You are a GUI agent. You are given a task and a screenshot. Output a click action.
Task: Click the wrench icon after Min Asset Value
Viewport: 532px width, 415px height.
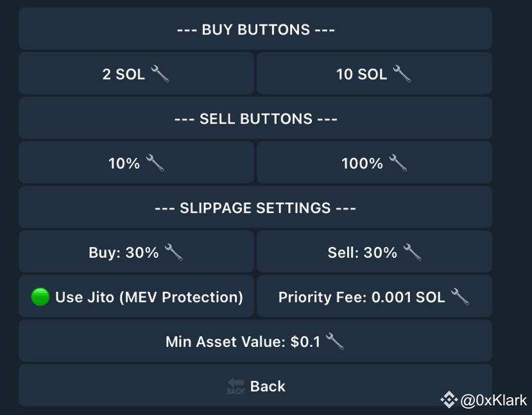(x=335, y=341)
